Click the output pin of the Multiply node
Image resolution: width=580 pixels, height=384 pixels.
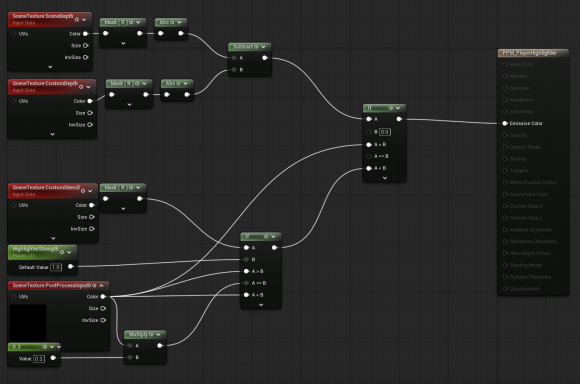tap(160, 346)
